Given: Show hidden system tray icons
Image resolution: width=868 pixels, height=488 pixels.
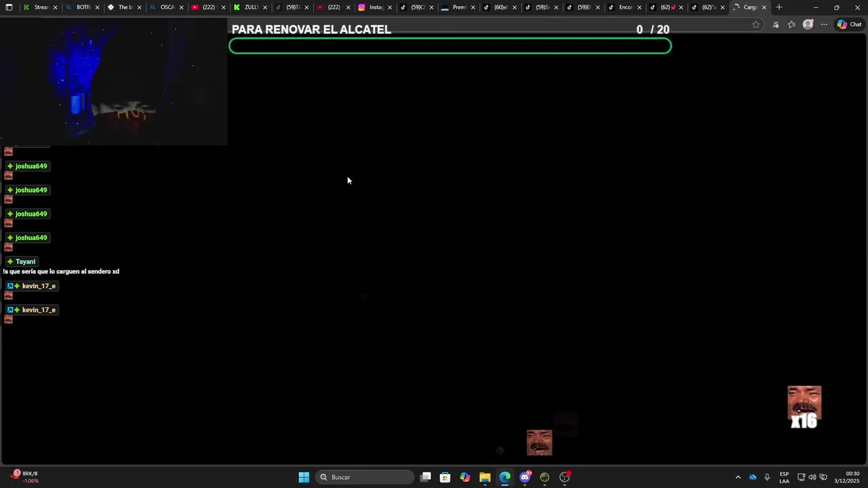Looking at the screenshot, I should click(x=738, y=477).
